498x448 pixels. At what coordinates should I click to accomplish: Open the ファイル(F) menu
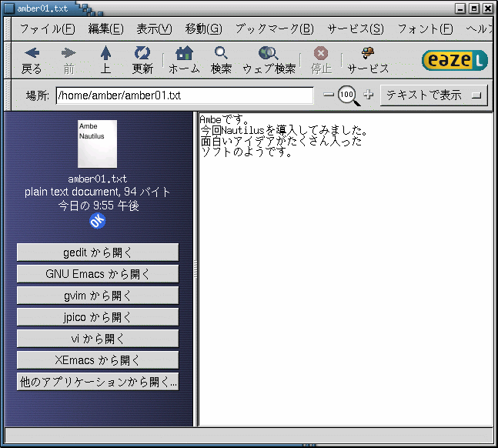(47, 29)
